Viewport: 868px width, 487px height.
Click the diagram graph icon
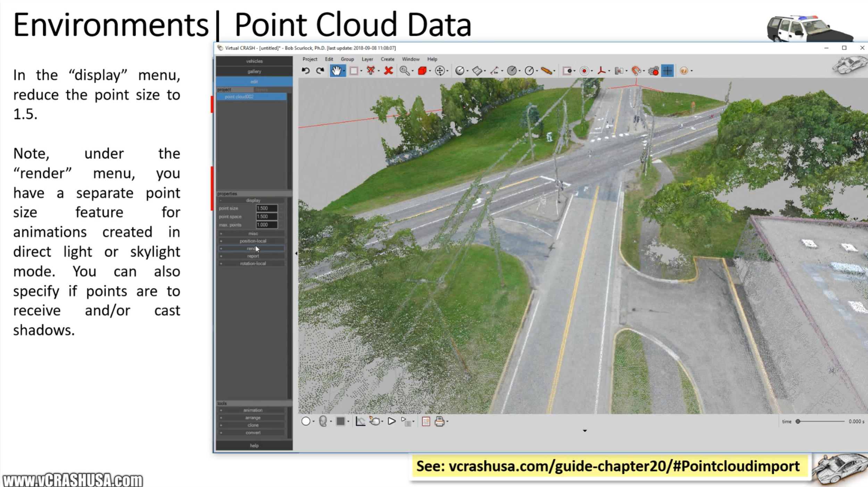point(360,421)
